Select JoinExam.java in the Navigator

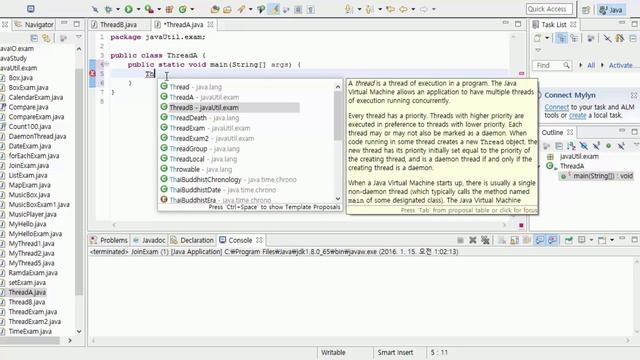[29, 165]
